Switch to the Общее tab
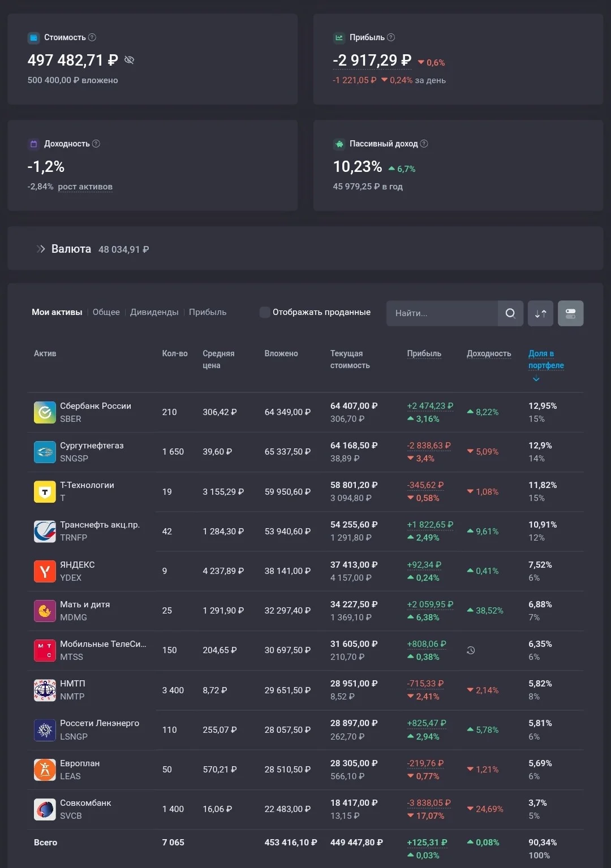This screenshot has width=611, height=868. point(106,312)
